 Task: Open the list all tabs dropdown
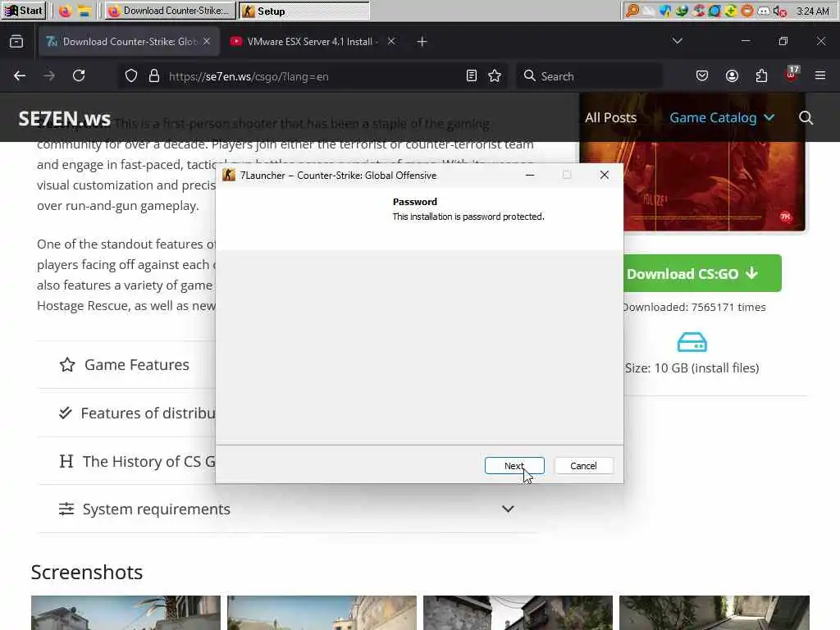click(x=677, y=41)
